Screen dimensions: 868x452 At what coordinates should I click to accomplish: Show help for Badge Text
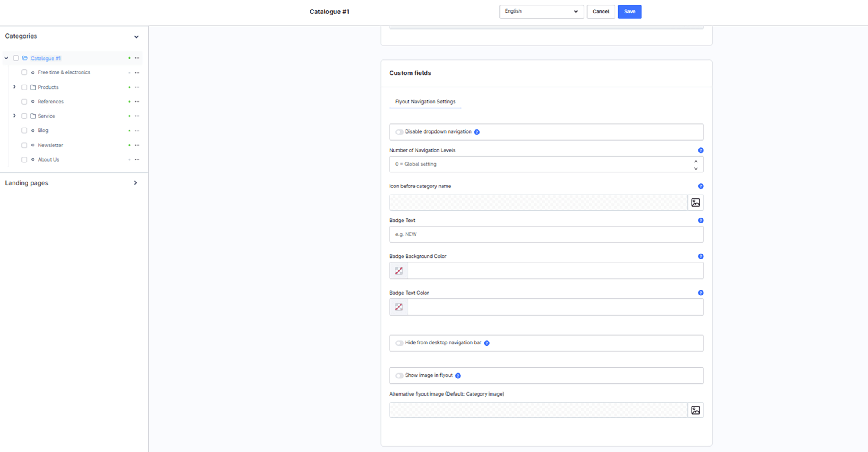click(700, 221)
